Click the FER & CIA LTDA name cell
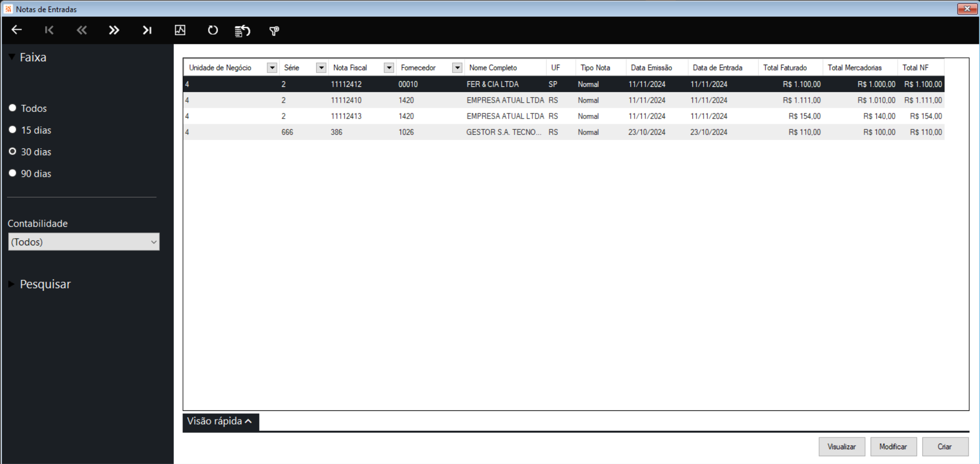The width and height of the screenshot is (980, 464). pos(505,84)
